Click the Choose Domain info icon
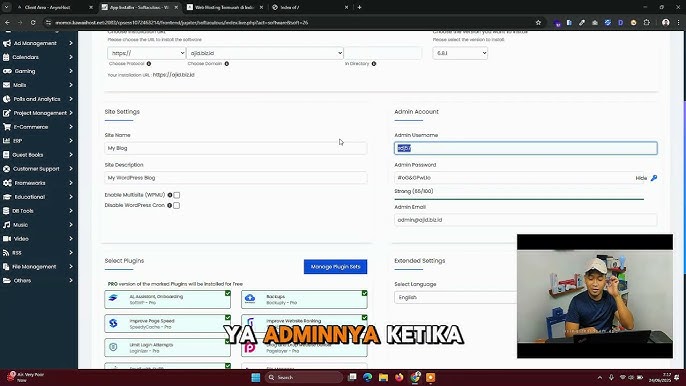686x386 pixels. coord(227,64)
